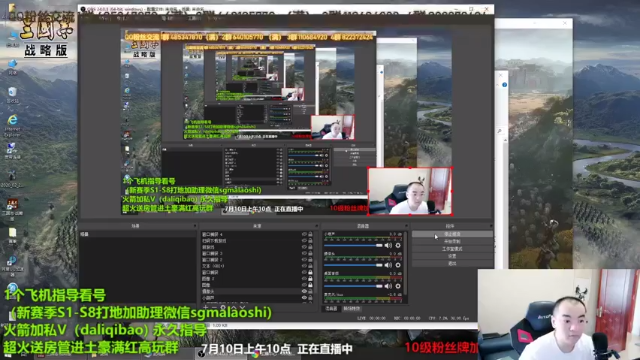Lock the 窗口捕获 3 source
Image resolution: width=640 pixels, height=360 pixels.
pos(311,253)
